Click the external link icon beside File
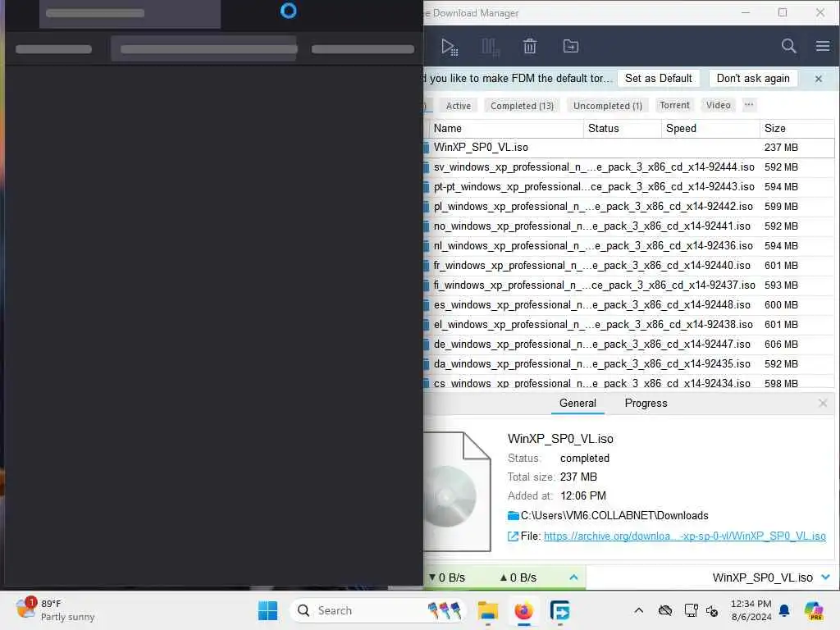The image size is (840, 630). pos(513,536)
